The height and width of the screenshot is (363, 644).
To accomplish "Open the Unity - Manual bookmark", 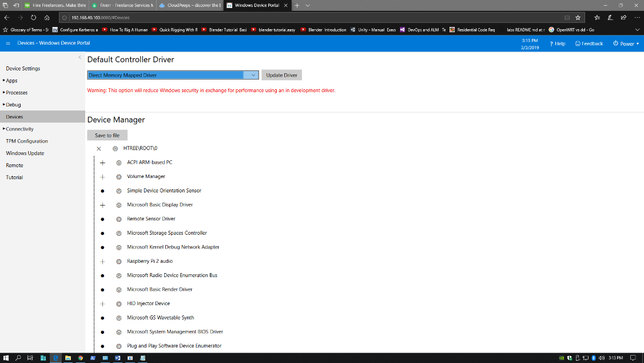I will pos(373,30).
